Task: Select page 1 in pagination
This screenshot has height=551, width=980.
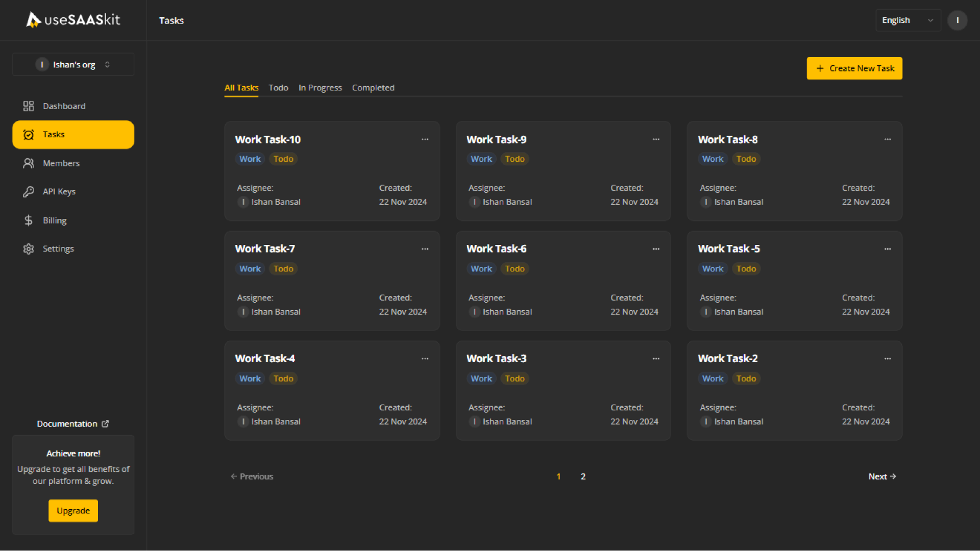Action: coord(558,477)
